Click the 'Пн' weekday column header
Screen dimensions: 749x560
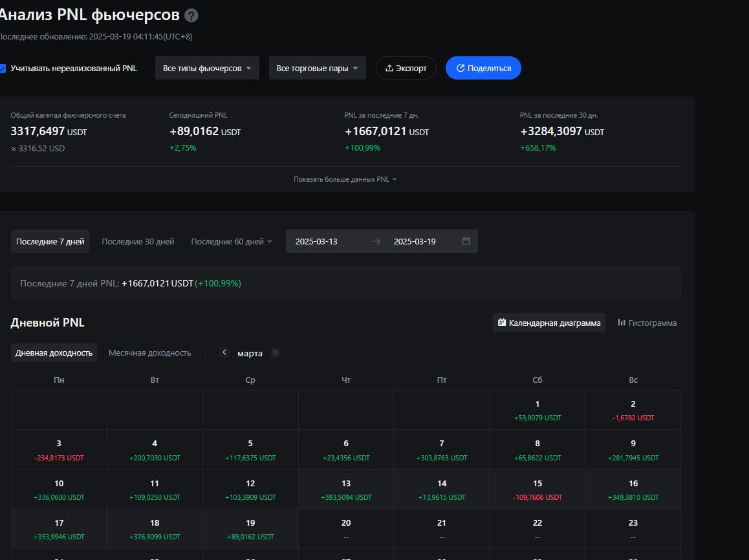coord(60,380)
